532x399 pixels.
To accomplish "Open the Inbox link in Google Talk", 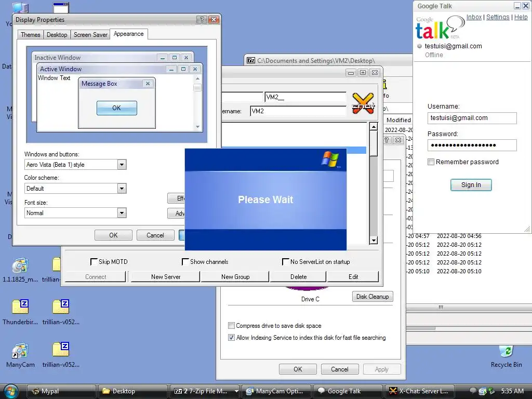I will tap(474, 17).
